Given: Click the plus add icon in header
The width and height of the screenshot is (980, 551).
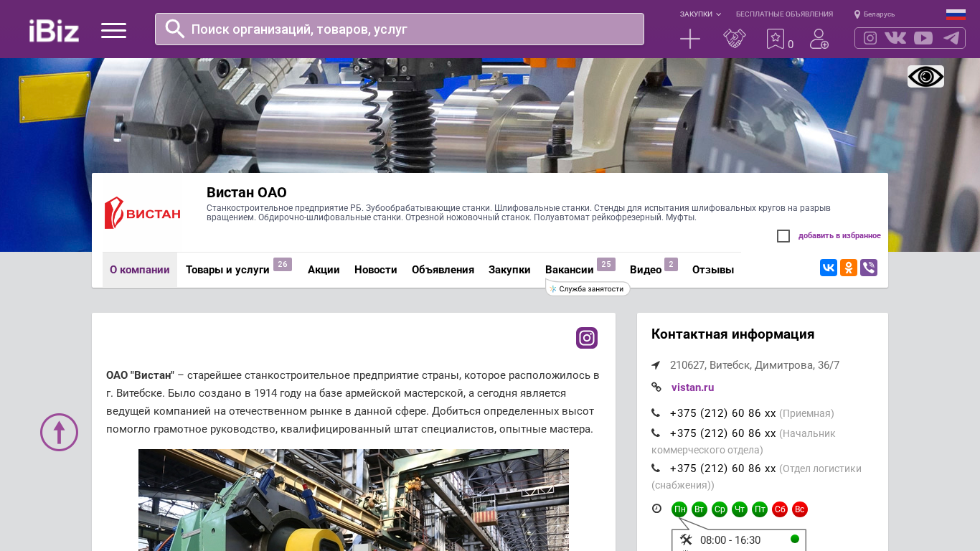Looking at the screenshot, I should click(x=690, y=39).
